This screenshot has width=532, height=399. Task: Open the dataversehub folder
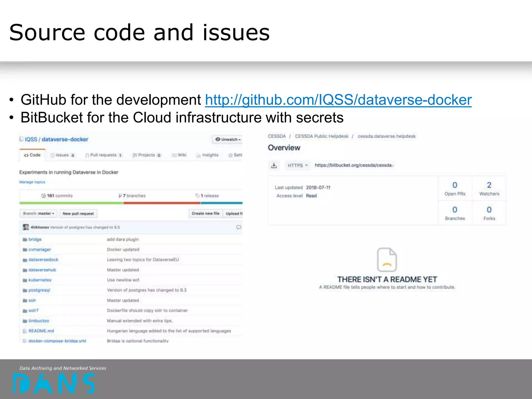tap(42, 270)
